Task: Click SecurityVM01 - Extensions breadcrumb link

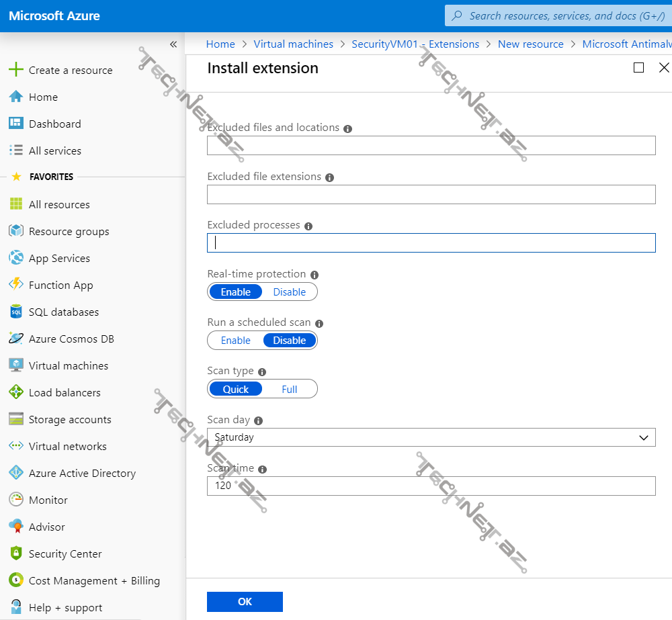Action: click(x=415, y=44)
